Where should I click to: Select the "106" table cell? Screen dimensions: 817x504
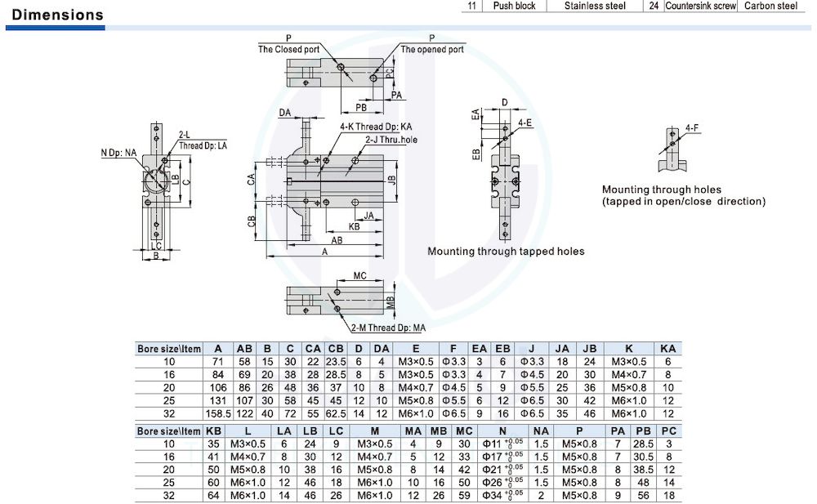pos(218,388)
